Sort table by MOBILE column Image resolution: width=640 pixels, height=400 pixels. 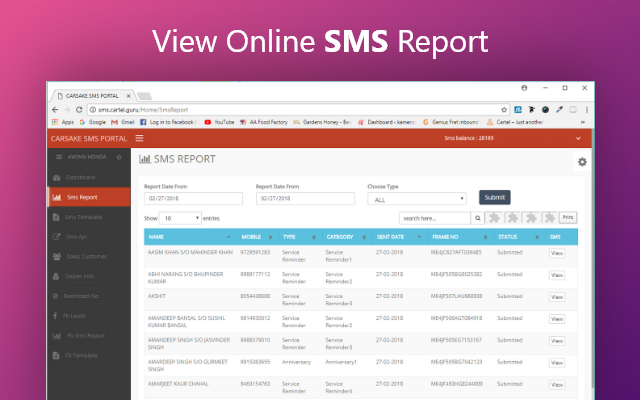(257, 237)
